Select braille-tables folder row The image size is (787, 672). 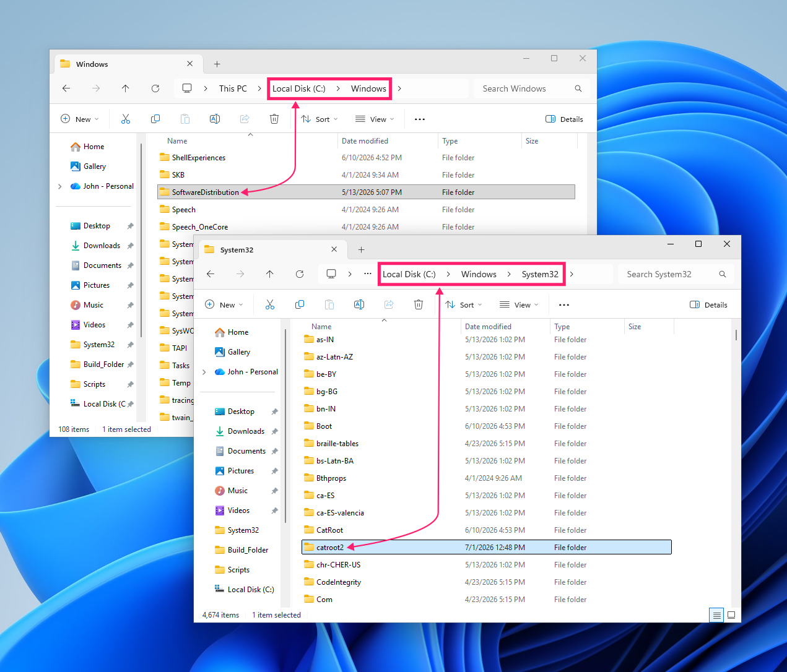click(x=487, y=443)
